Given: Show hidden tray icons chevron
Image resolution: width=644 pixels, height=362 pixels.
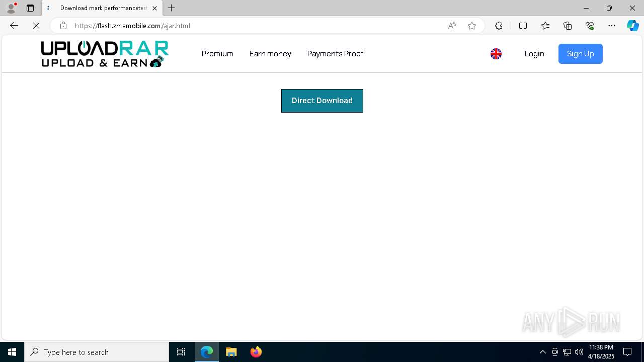Looking at the screenshot, I should [x=542, y=352].
